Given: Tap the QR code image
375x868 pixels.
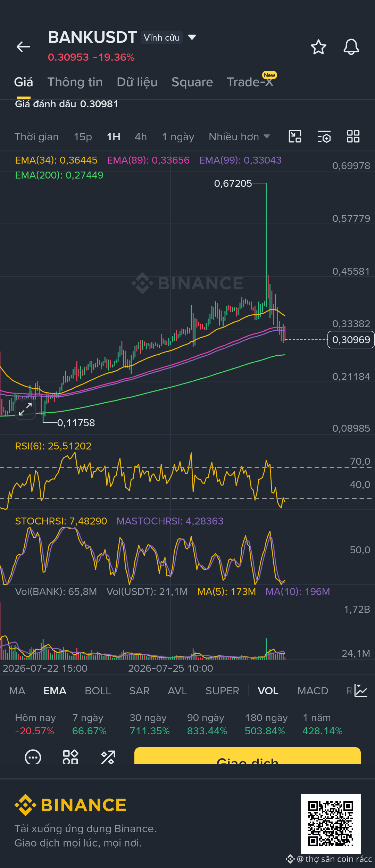Looking at the screenshot, I should tap(331, 824).
